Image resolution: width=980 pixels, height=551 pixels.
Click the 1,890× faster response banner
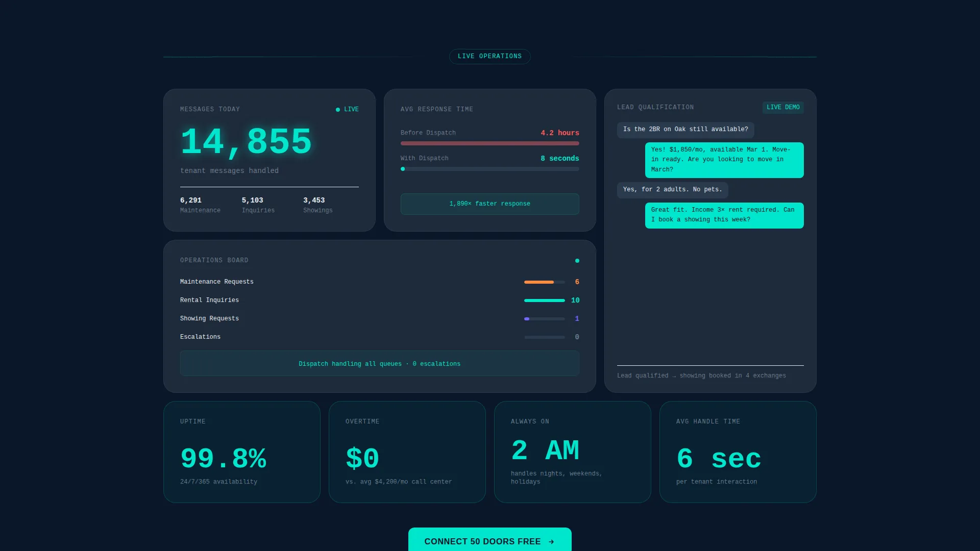point(489,204)
